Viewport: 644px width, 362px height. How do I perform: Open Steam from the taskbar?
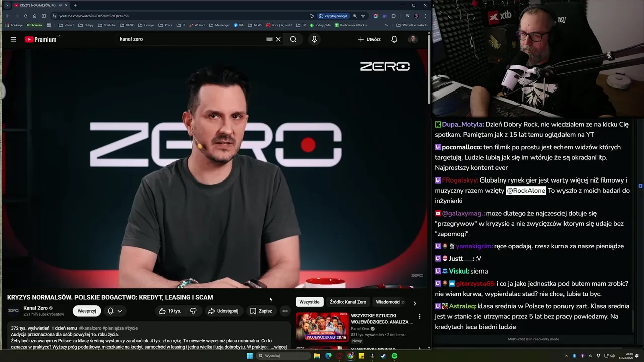pyautogui.click(x=383, y=356)
